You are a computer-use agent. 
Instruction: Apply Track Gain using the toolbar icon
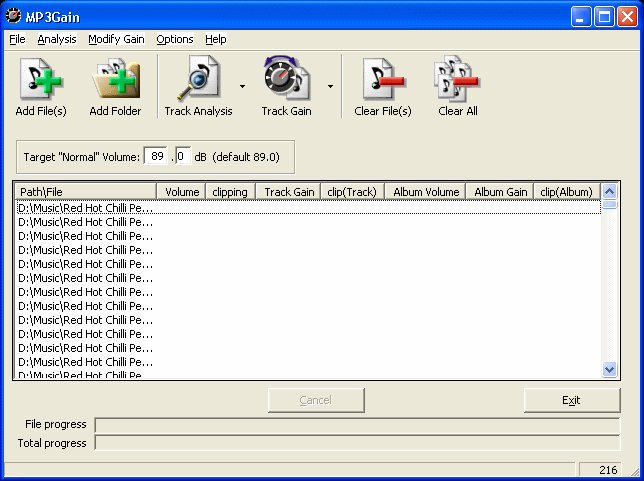coord(286,78)
